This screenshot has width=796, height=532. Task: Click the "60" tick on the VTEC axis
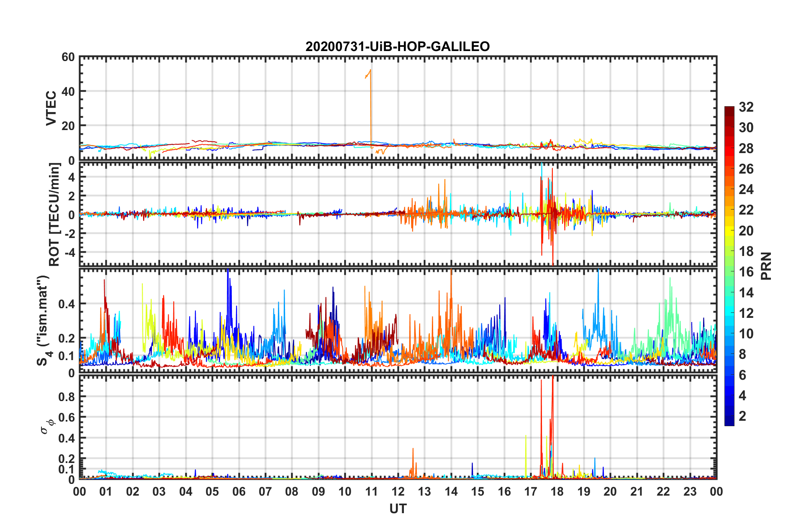click(68, 57)
